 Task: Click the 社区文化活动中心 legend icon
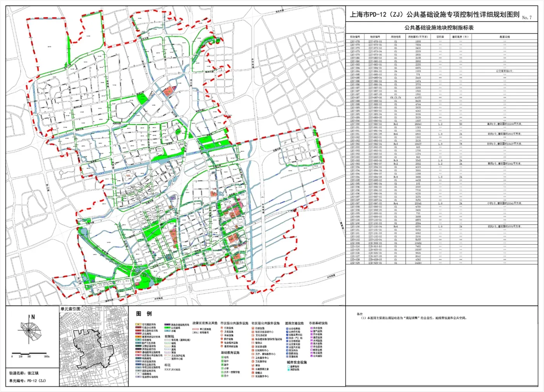click(x=253, y=332)
